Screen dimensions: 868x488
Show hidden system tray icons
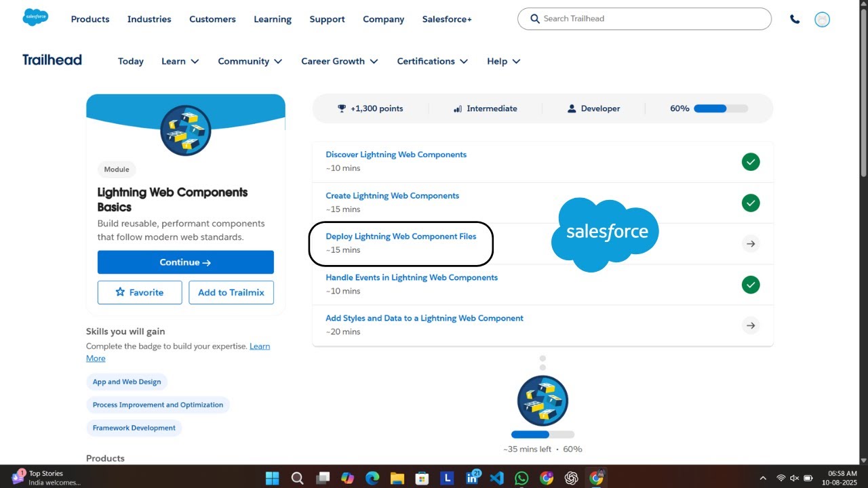[763, 478]
